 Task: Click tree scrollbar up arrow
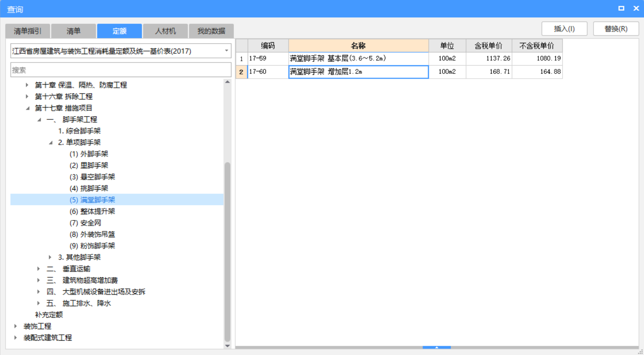227,82
